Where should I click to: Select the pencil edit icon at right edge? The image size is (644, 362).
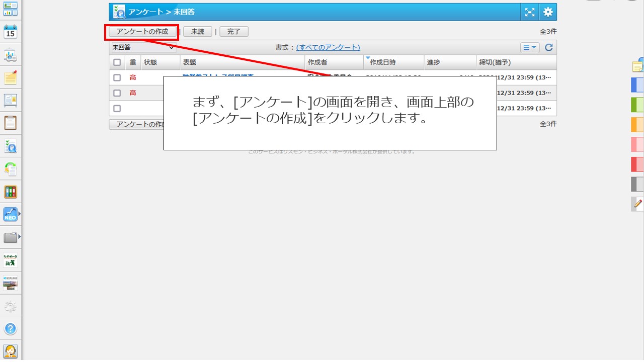click(x=638, y=204)
